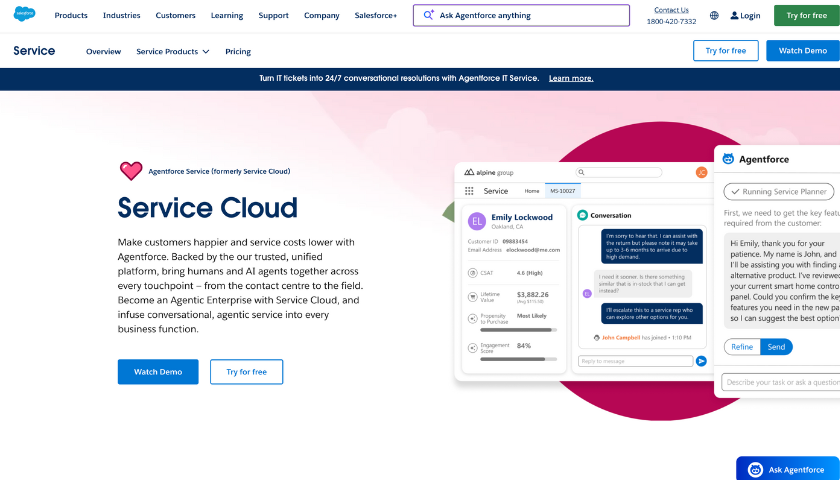Click the green Conversation chat icon

pyautogui.click(x=582, y=215)
